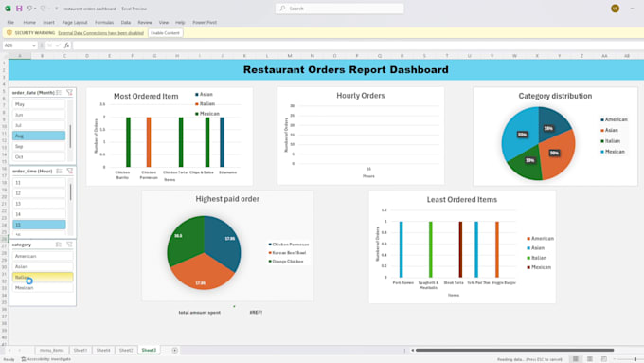Clear filter on order_time (Hour) slicer
The width and height of the screenshot is (644, 363).
pyautogui.click(x=69, y=171)
